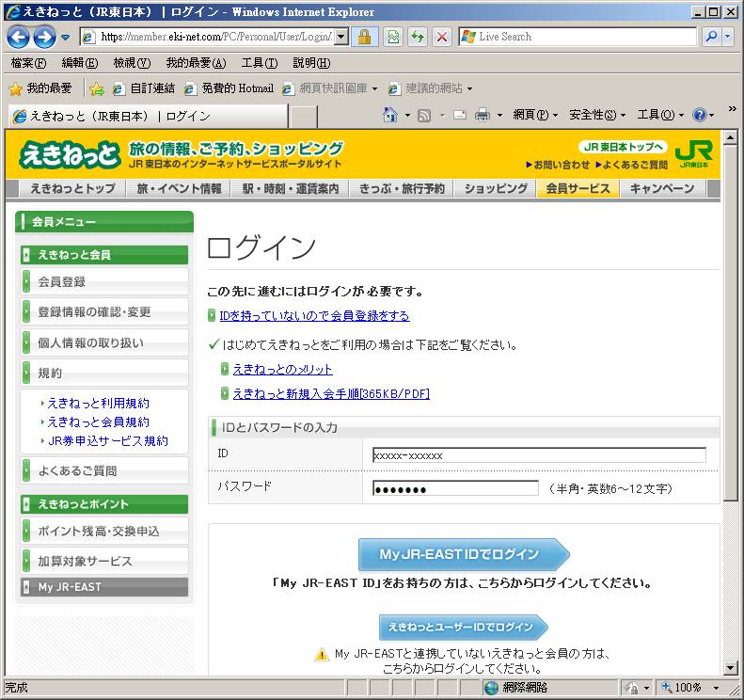The height and width of the screenshot is (700, 744).
Task: Click the blue Help question mark icon
Action: coord(700,115)
